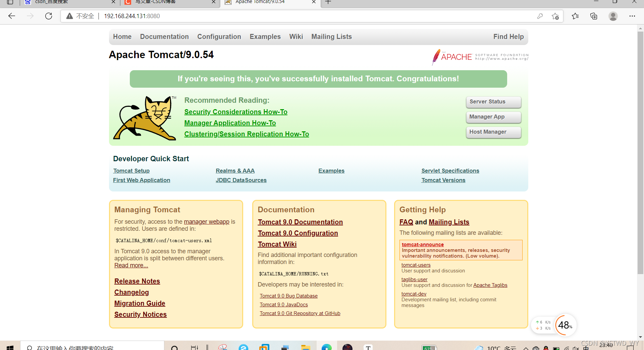
Task: Click the not-secure warning icon
Action: (69, 16)
